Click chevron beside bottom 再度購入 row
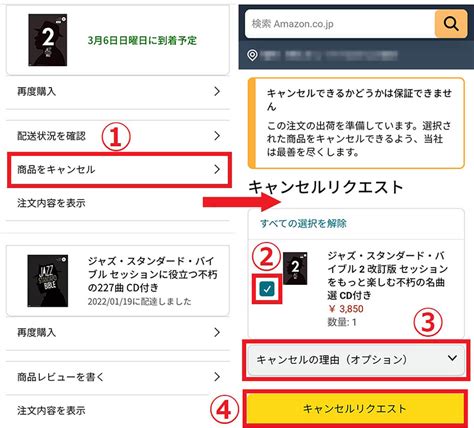This screenshot has width=474, height=428. (217, 332)
